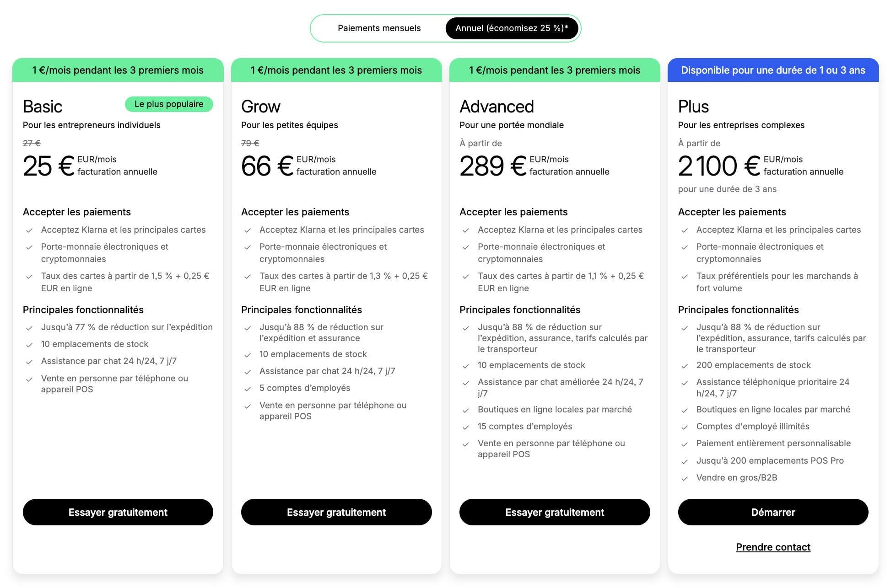Click the Le plus populaire badge

click(x=169, y=104)
